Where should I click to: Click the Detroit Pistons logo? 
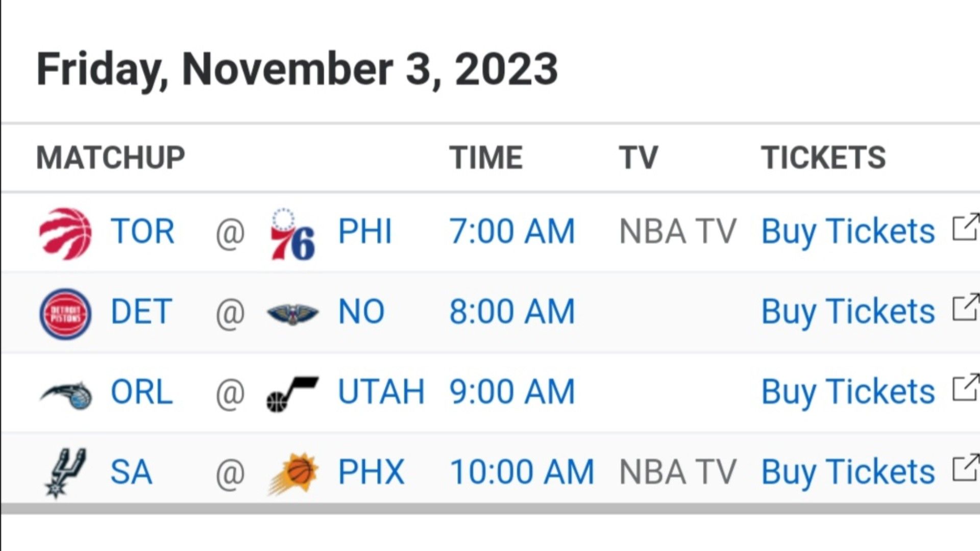click(65, 313)
